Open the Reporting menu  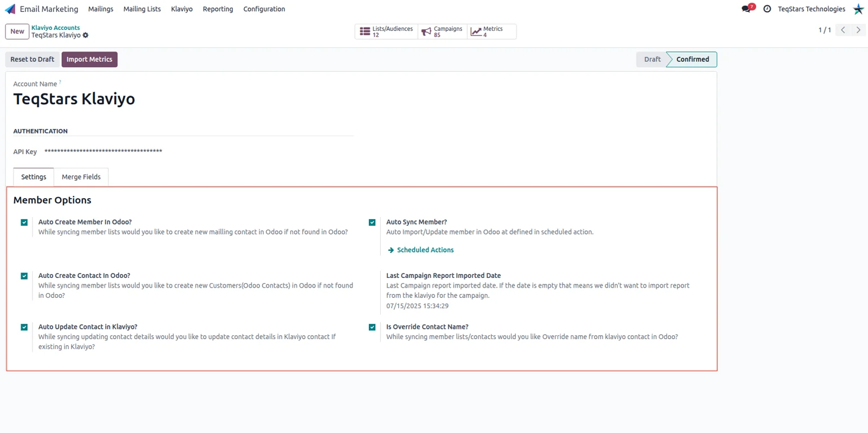coord(218,9)
